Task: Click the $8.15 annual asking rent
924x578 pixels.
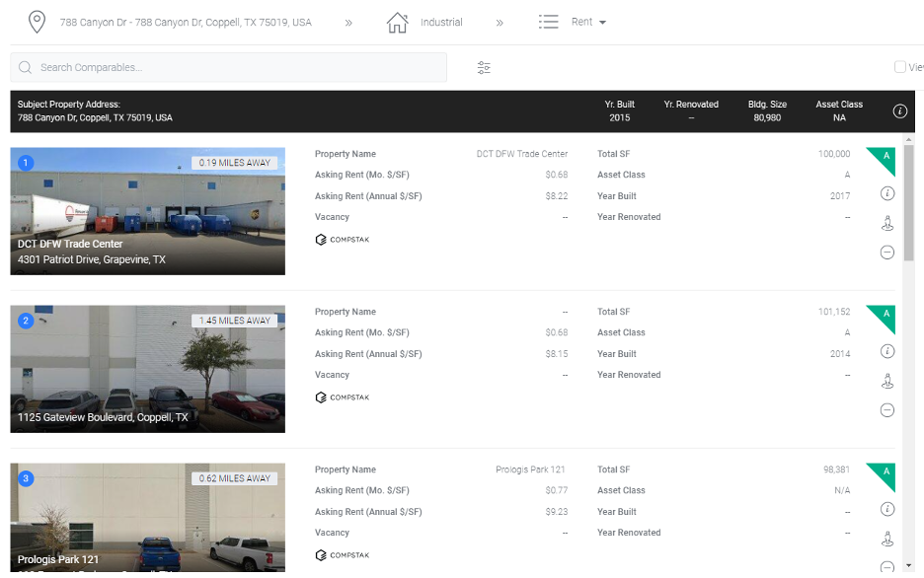Action: click(x=557, y=354)
